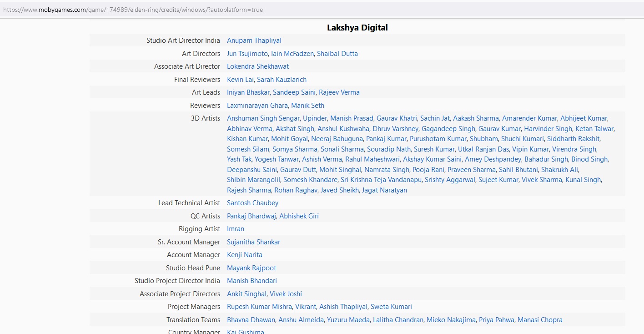Select Manasi Chopra from Translation Teams
The height and width of the screenshot is (334, 644).
[x=540, y=320]
